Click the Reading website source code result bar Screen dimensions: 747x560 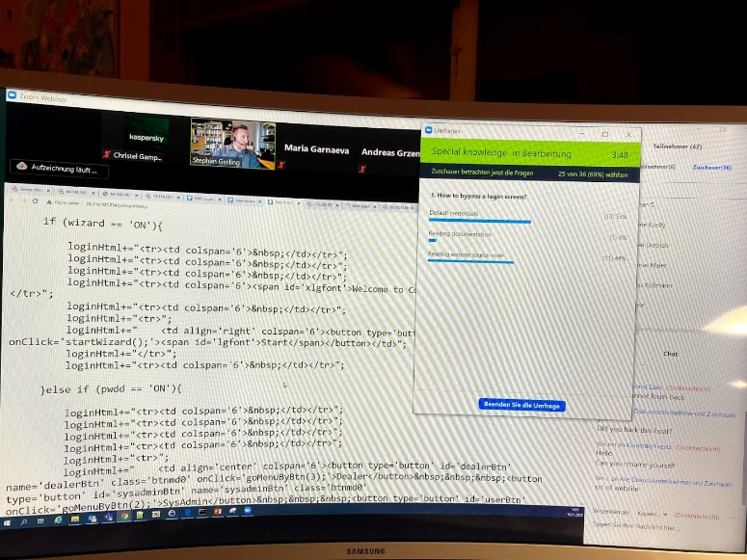pos(470,260)
